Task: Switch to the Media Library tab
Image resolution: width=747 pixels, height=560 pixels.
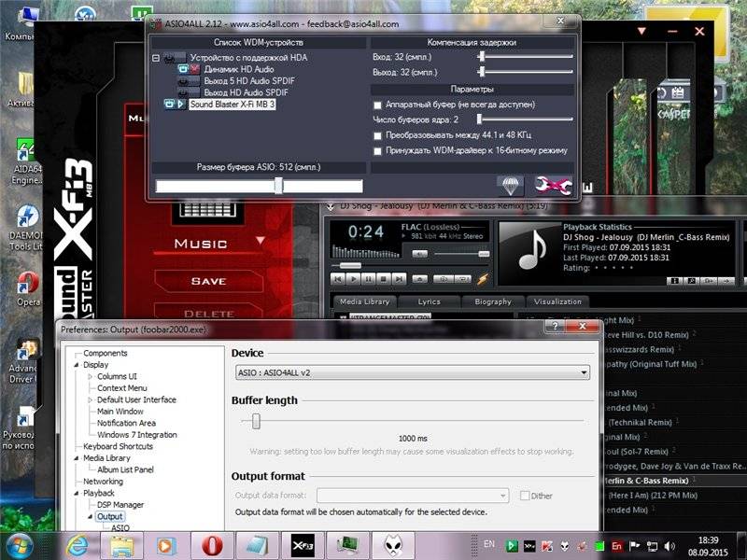Action: (x=365, y=301)
